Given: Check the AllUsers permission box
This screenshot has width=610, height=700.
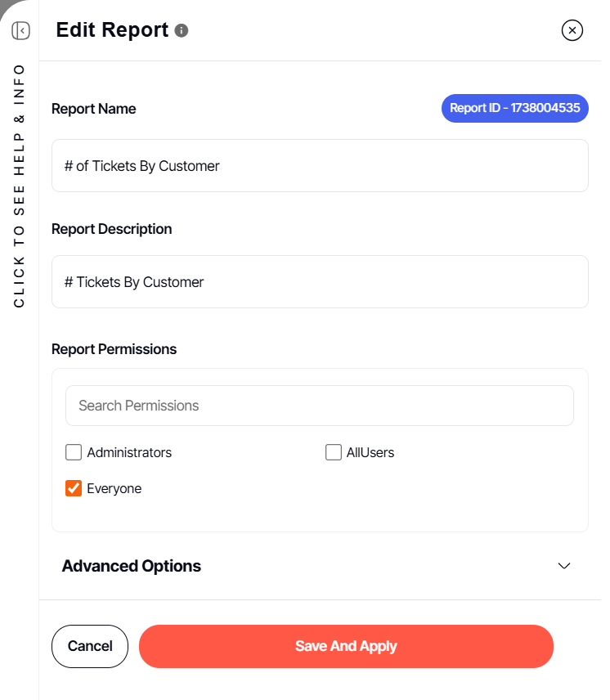Looking at the screenshot, I should click(x=334, y=452).
